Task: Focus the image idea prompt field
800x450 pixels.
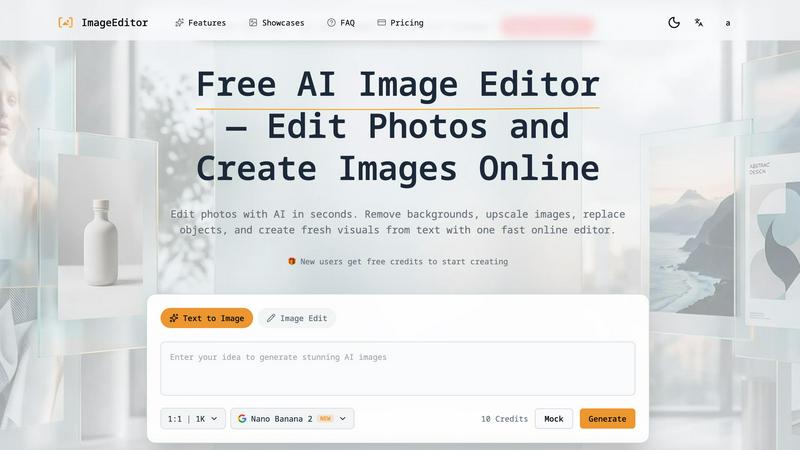Action: pyautogui.click(x=398, y=368)
